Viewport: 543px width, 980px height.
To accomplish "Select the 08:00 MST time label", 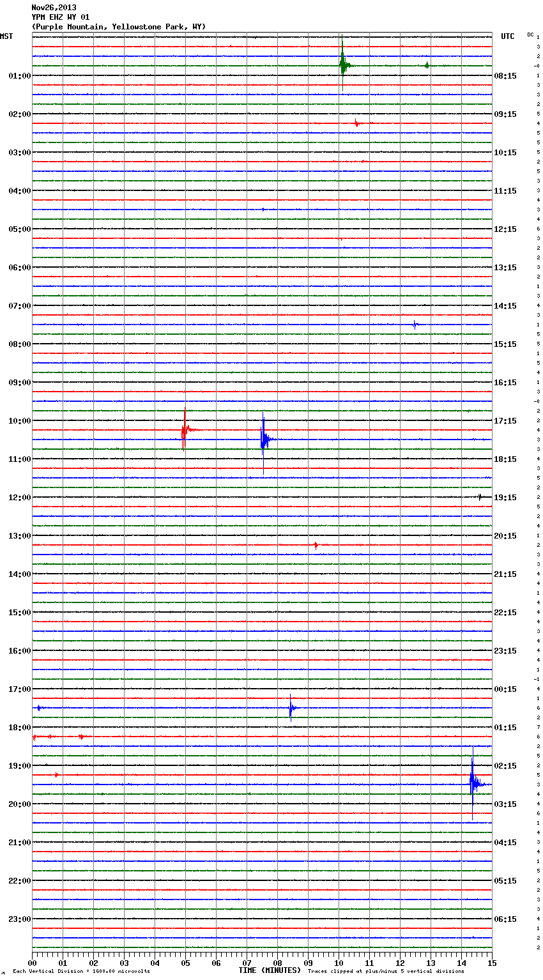I will [x=19, y=344].
